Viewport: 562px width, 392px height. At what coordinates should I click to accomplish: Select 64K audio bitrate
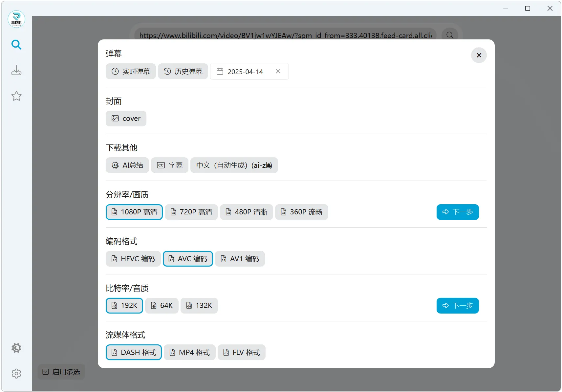[x=162, y=306]
